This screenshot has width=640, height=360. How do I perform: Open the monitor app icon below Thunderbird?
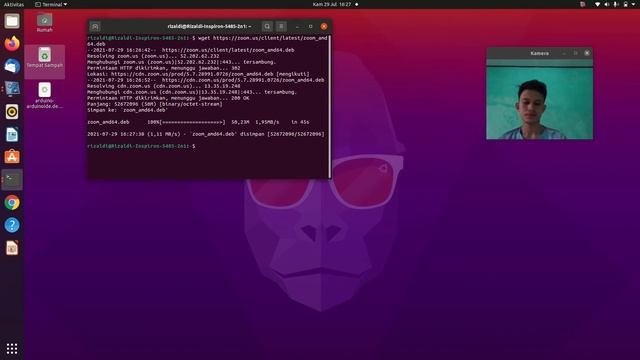(12, 89)
